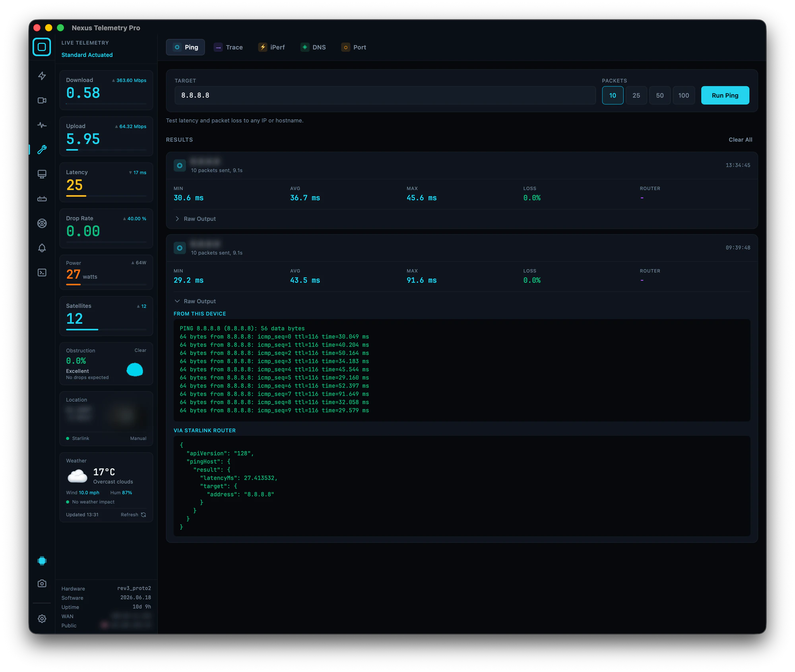Open the lightning bolt sidebar section

pyautogui.click(x=42, y=76)
